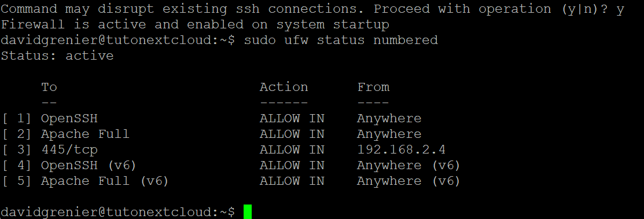Click the 'Firewall is active and enabled' message
644x219 pixels.
(195, 25)
